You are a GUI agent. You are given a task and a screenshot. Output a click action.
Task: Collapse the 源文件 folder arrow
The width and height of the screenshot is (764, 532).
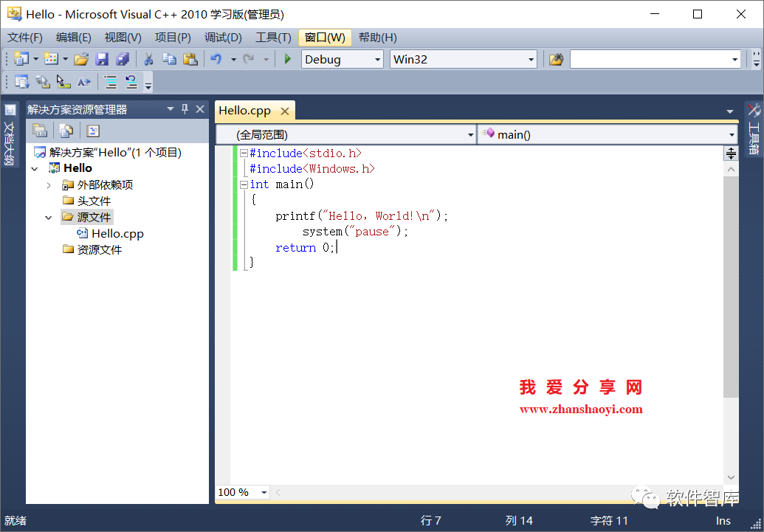tap(48, 218)
